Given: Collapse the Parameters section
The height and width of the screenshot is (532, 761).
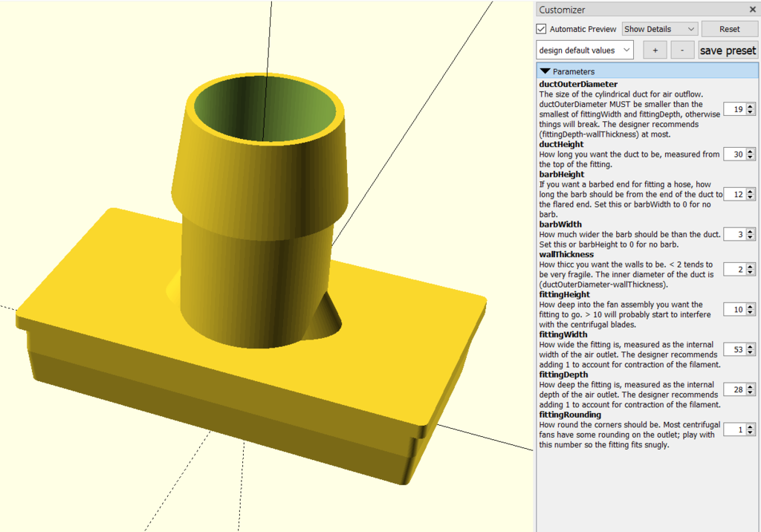Looking at the screenshot, I should pyautogui.click(x=545, y=70).
